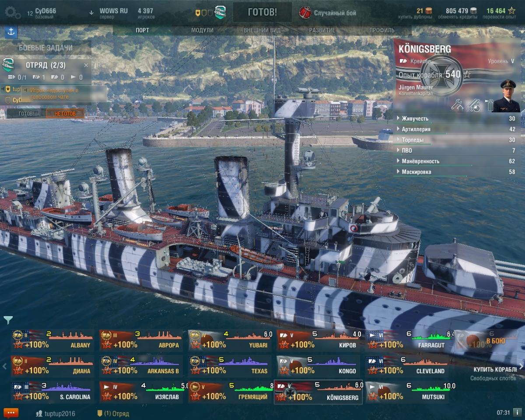Image resolution: width=525 pixels, height=420 pixels.
Task: Open the orange chat bubble icon
Action: point(10,413)
